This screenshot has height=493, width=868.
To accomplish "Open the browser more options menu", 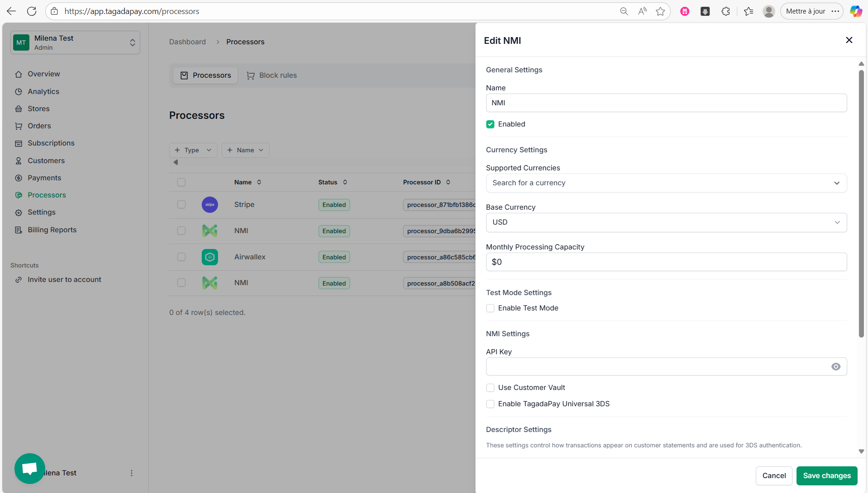I will click(x=835, y=11).
